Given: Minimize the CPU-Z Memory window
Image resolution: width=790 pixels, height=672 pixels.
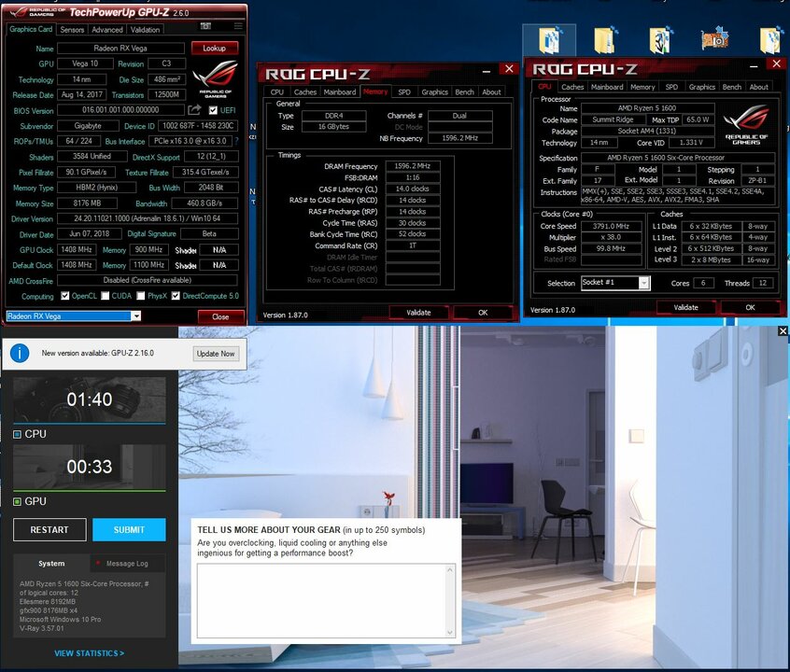Looking at the screenshot, I should coord(487,72).
